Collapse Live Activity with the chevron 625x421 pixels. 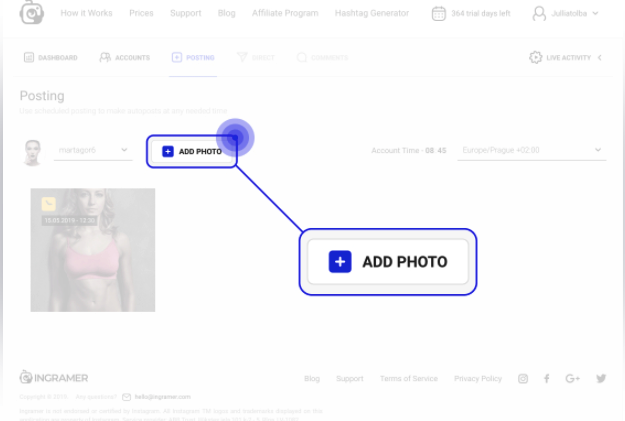coord(599,58)
